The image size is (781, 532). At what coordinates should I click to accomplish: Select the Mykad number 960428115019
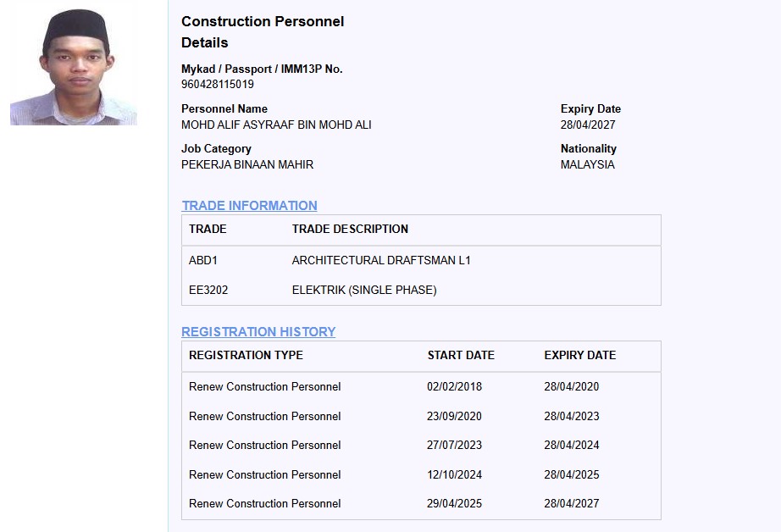(218, 84)
